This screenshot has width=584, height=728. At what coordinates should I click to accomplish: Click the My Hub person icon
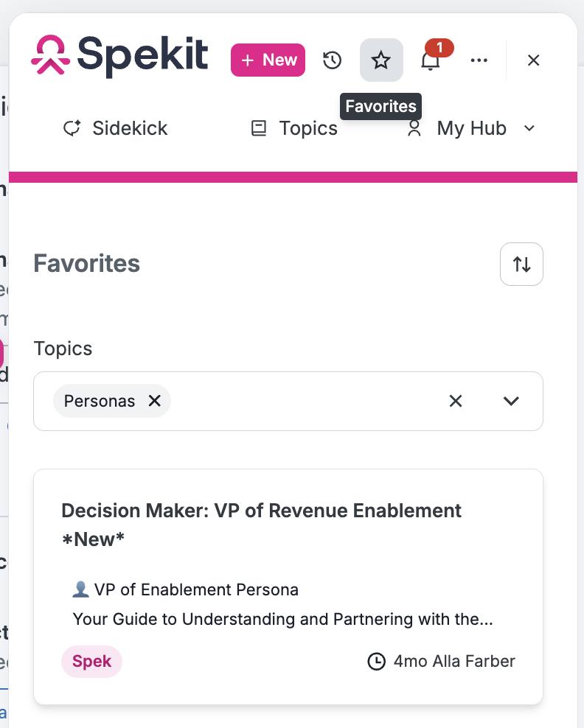(x=414, y=128)
